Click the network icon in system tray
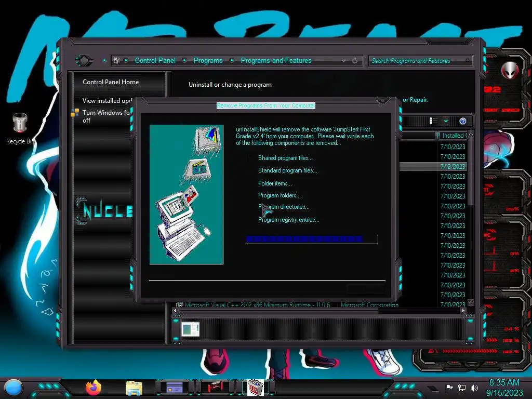Viewport: 532px width, 399px height. coord(462,388)
